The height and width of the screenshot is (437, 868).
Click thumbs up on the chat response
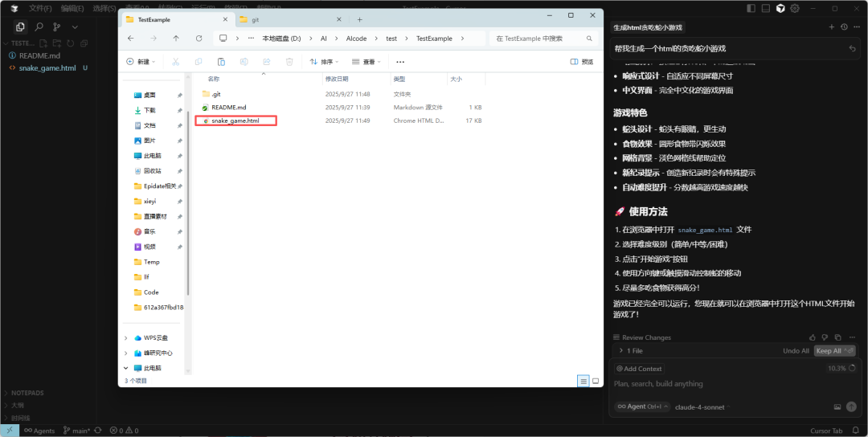click(x=813, y=337)
